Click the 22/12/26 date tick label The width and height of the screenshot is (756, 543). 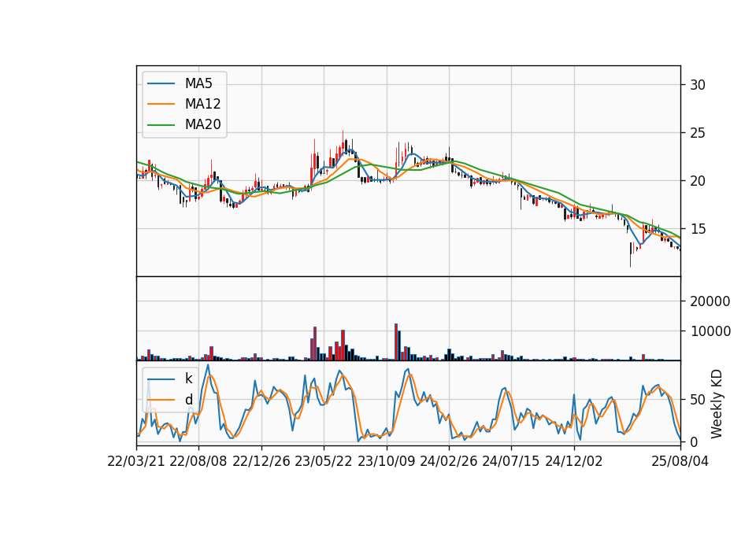(x=261, y=461)
